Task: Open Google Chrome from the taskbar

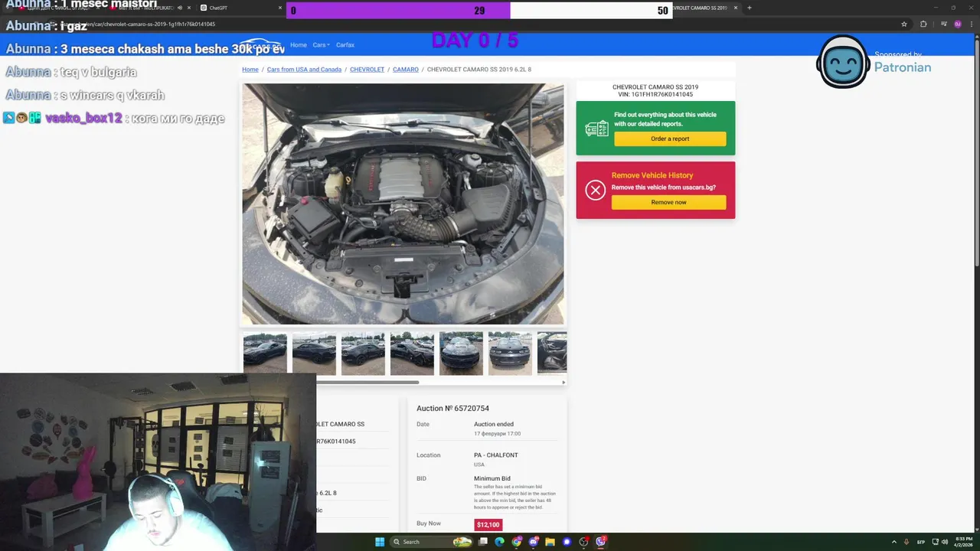Action: click(x=517, y=542)
